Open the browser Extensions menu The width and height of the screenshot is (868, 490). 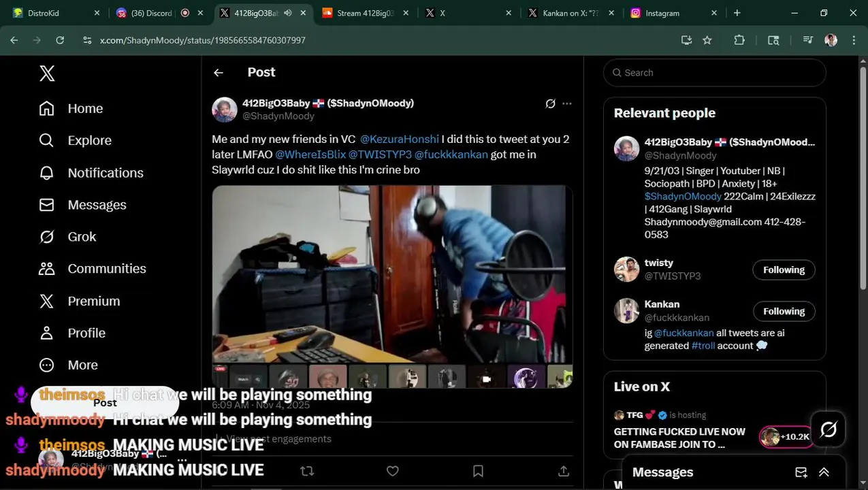[x=739, y=40]
